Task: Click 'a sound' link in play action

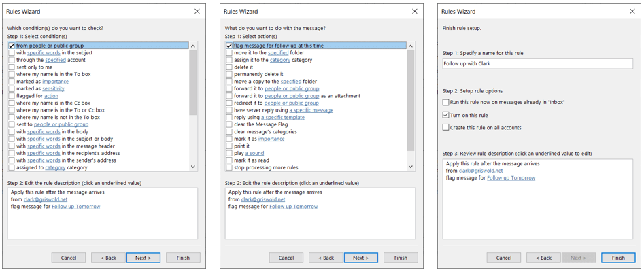Action: [x=254, y=153]
